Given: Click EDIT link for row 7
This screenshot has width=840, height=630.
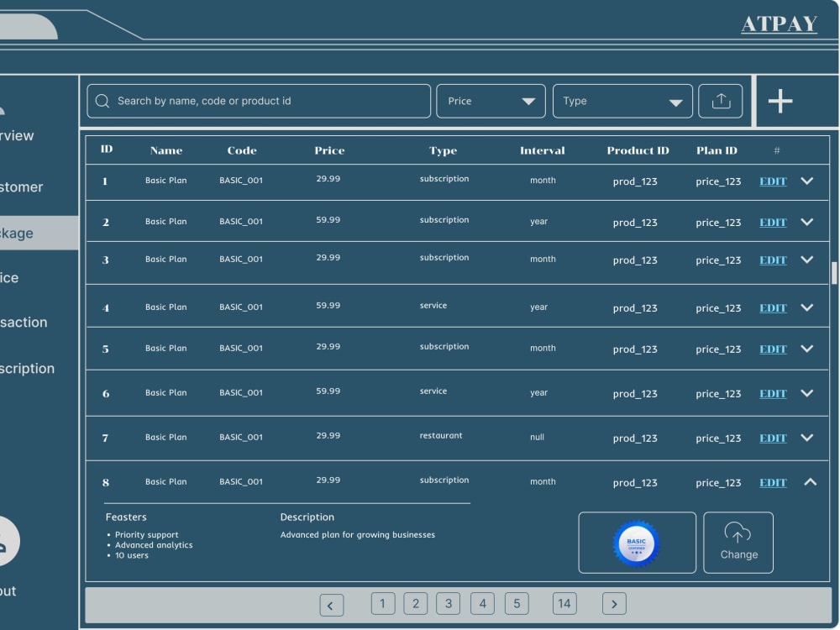Looking at the screenshot, I should coord(773,438).
